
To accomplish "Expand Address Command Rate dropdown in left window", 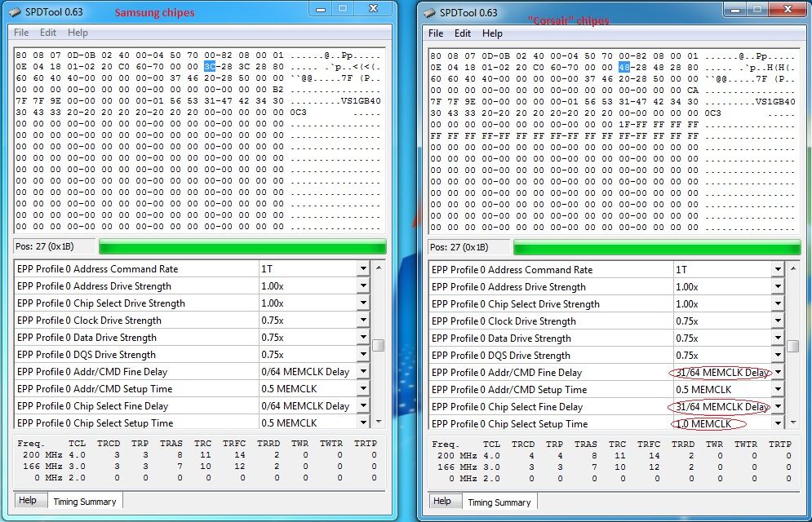I will (x=363, y=268).
